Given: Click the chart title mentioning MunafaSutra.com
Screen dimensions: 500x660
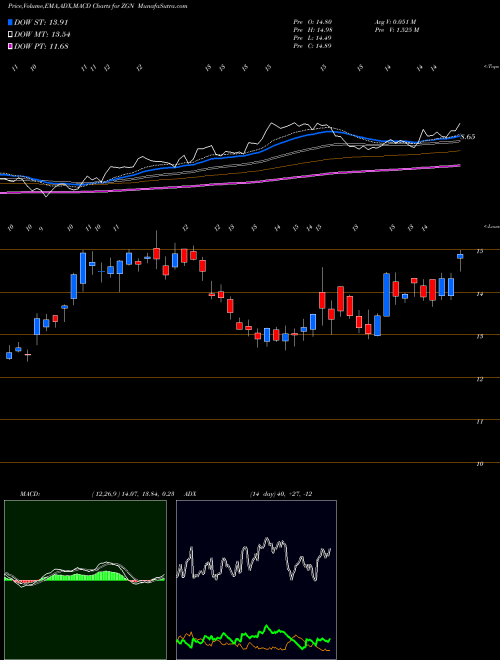Looking at the screenshot, I should (x=98, y=6).
